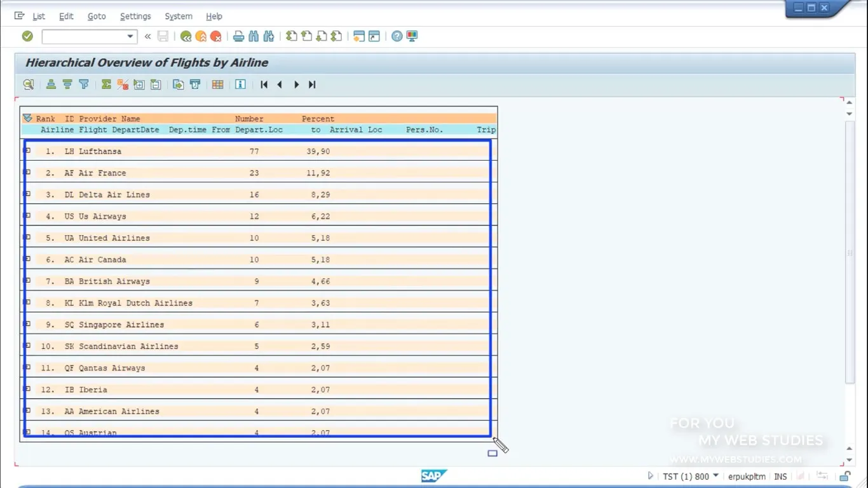The image size is (868, 488).
Task: Click the Subtotals icon
Action: pyautogui.click(x=123, y=85)
